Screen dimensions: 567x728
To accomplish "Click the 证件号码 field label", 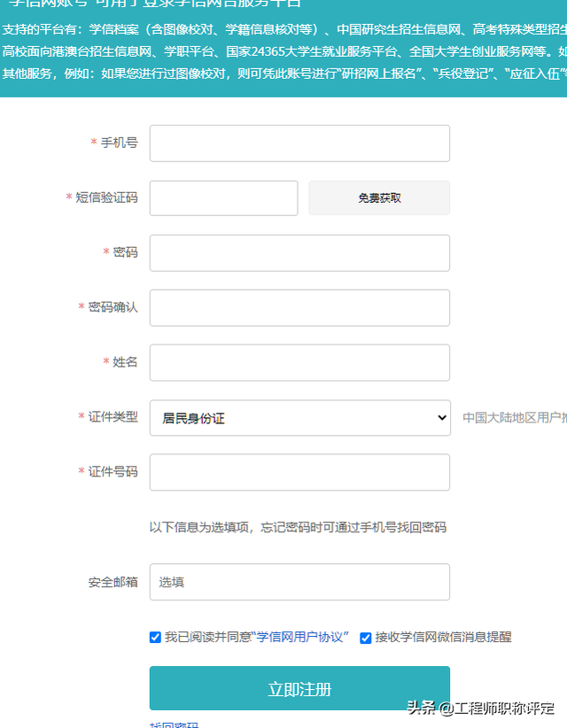I will click(x=113, y=471).
